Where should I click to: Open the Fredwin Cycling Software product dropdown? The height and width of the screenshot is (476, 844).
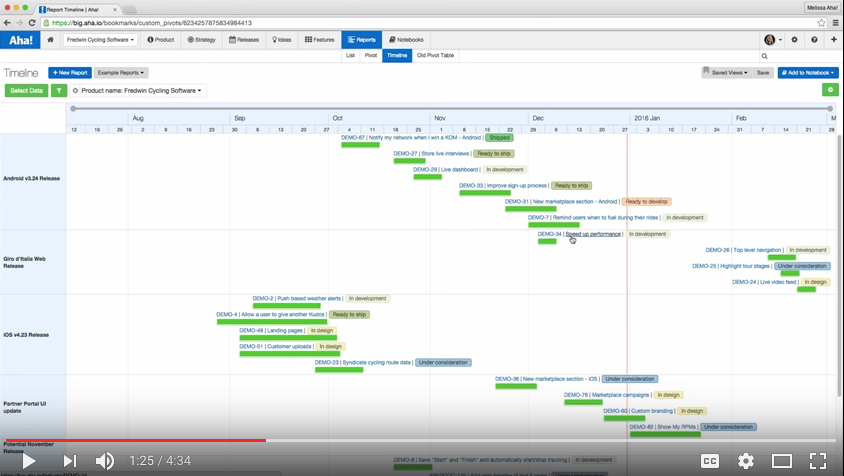pyautogui.click(x=100, y=40)
